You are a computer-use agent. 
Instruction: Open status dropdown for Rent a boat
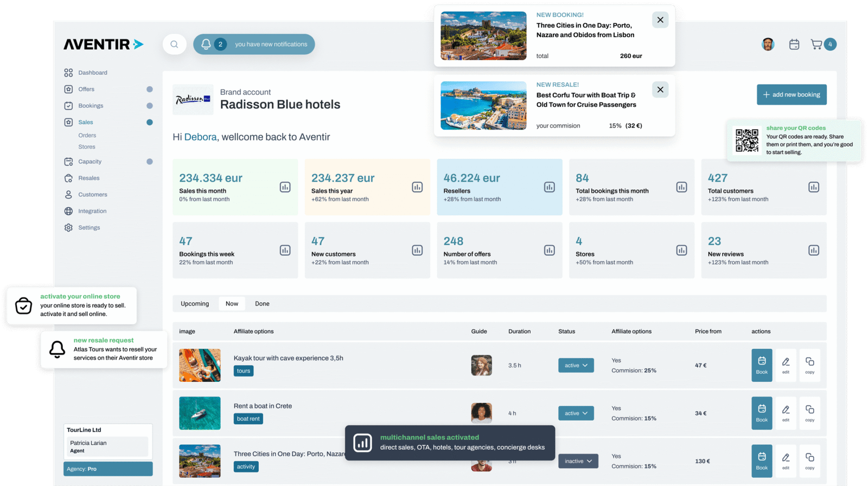click(x=576, y=413)
